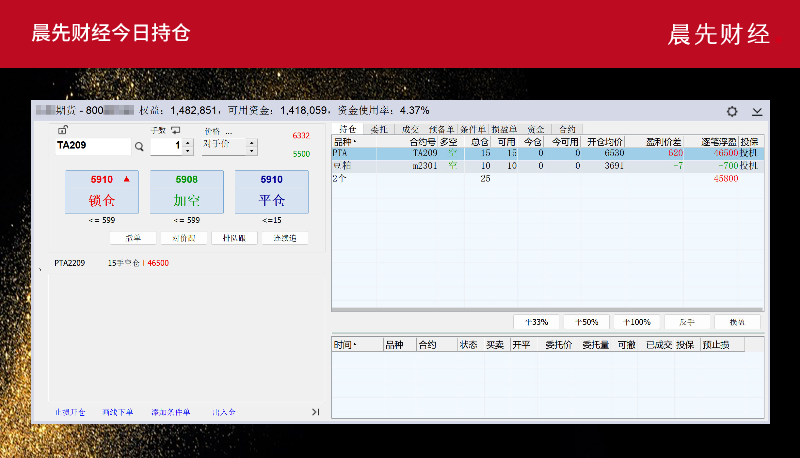Click in the TA209 contract input field
This screenshot has height=458, width=800.
(x=91, y=146)
